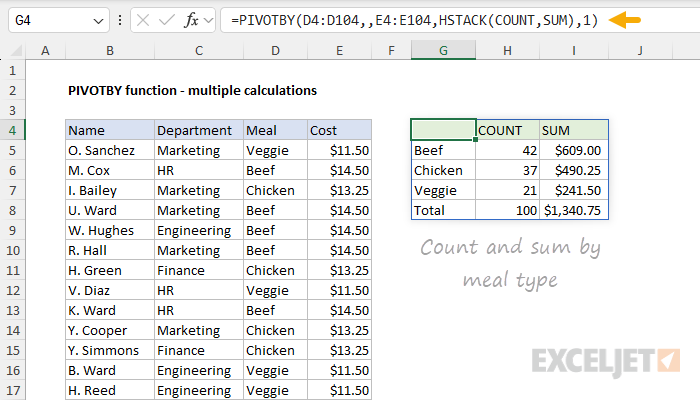Click the cell 'B. Ward'
This screenshot has height=400, width=700.
pos(110,371)
